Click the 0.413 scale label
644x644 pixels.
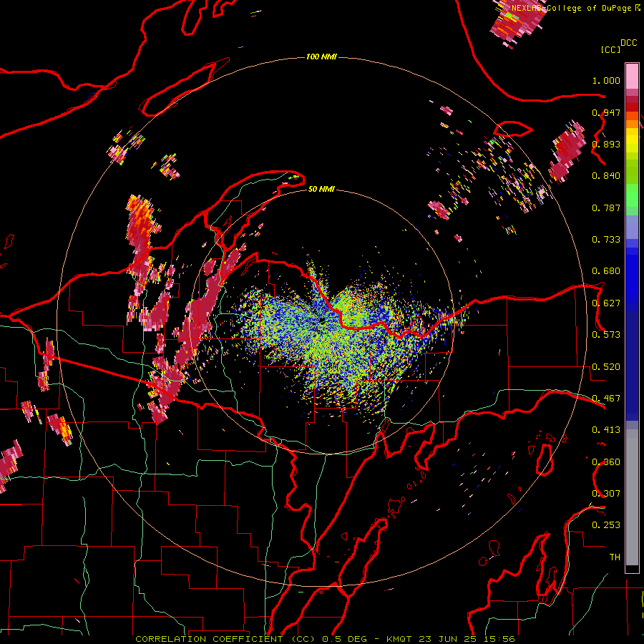(606, 430)
